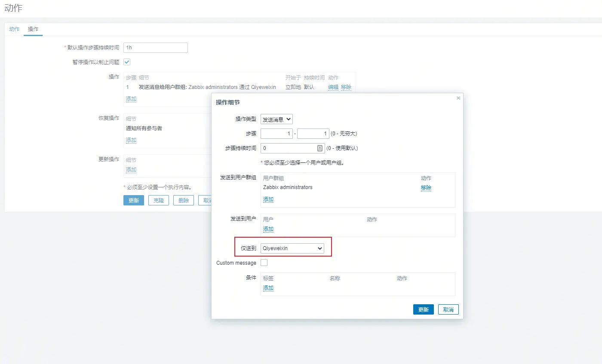Open the 操作类型 dropdown showing 发送消息
This screenshot has width=602, height=364.
(x=276, y=119)
